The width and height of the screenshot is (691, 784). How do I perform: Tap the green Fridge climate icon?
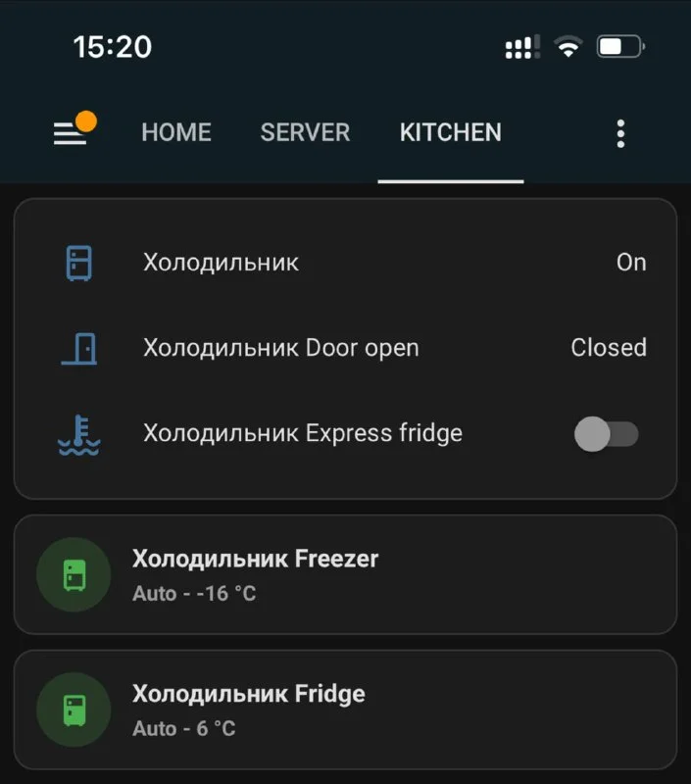point(74,710)
